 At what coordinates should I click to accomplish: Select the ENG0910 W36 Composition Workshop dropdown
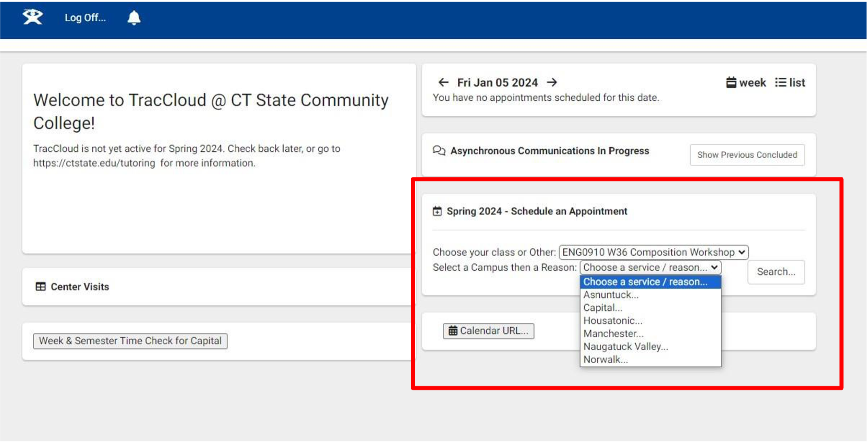pos(653,252)
